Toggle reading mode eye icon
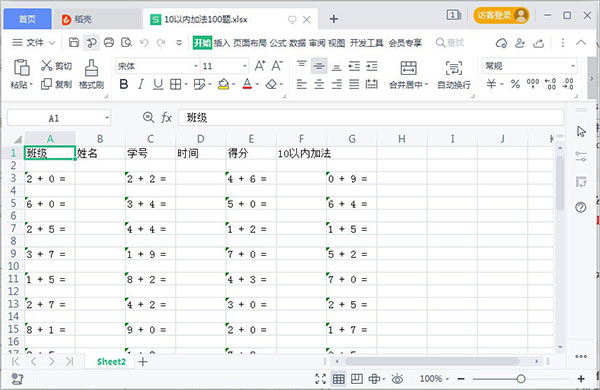This screenshot has height=390, width=600. pos(398,379)
